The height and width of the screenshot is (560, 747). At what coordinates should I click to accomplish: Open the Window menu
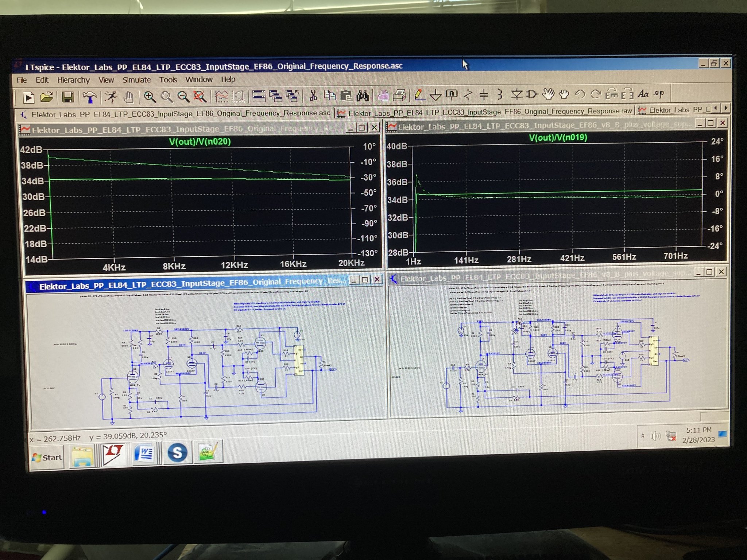tap(199, 79)
